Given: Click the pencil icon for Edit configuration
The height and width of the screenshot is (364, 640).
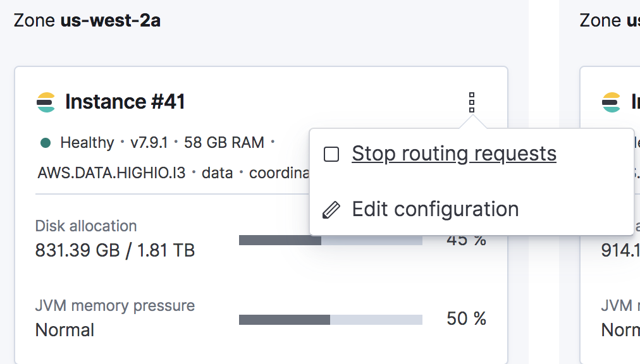Looking at the screenshot, I should point(331,210).
